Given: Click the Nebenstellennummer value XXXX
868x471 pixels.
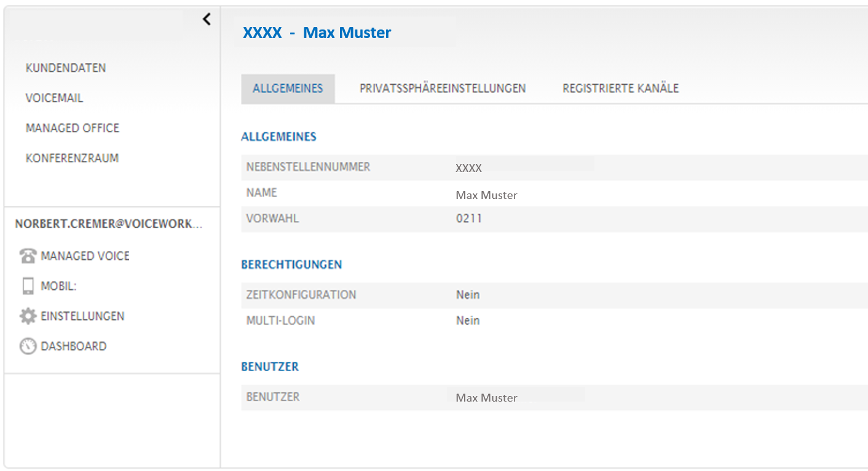Looking at the screenshot, I should click(468, 168).
